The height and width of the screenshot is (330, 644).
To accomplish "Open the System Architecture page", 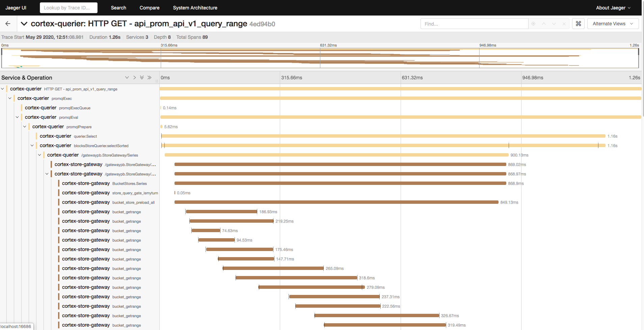I will (195, 8).
